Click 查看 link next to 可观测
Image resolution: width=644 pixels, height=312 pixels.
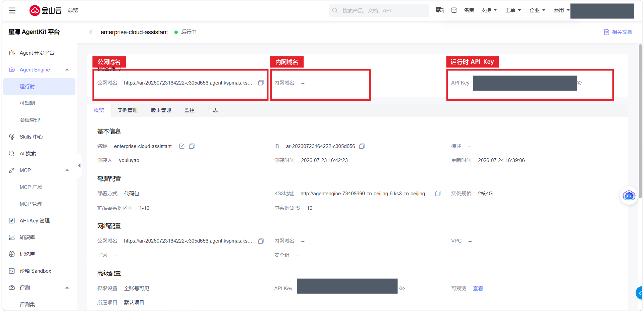pyautogui.click(x=478, y=289)
